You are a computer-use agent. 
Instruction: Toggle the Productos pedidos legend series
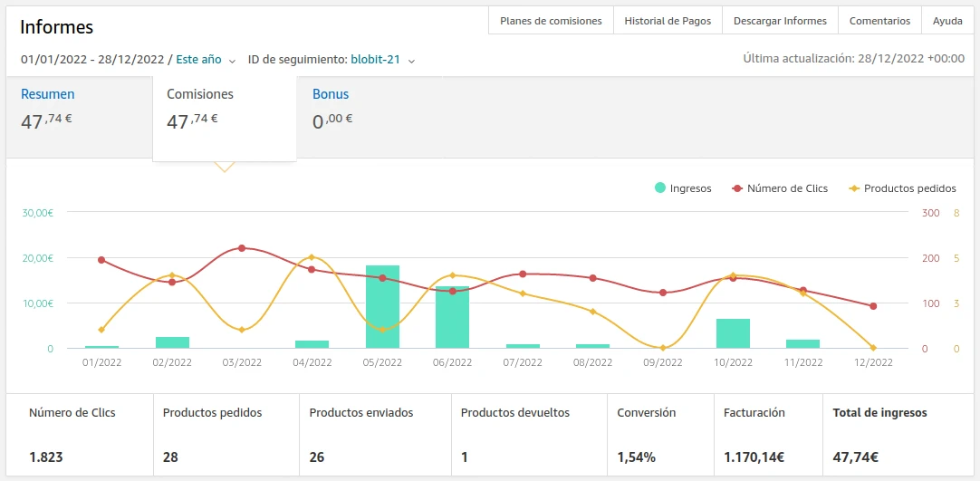click(902, 188)
